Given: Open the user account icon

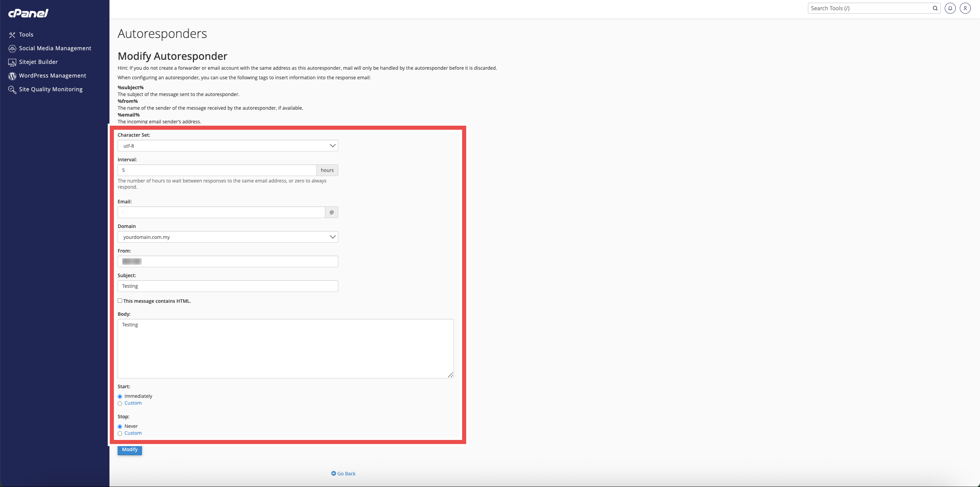Looking at the screenshot, I should (965, 8).
